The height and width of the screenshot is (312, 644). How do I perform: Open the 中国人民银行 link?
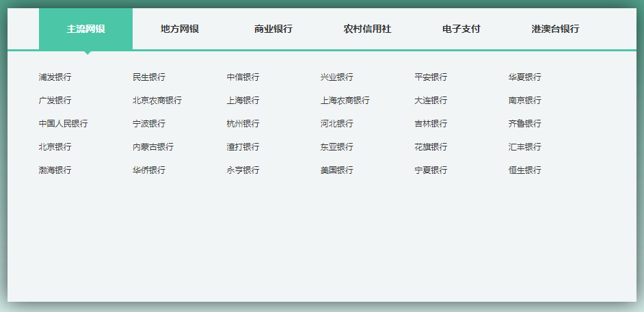63,124
